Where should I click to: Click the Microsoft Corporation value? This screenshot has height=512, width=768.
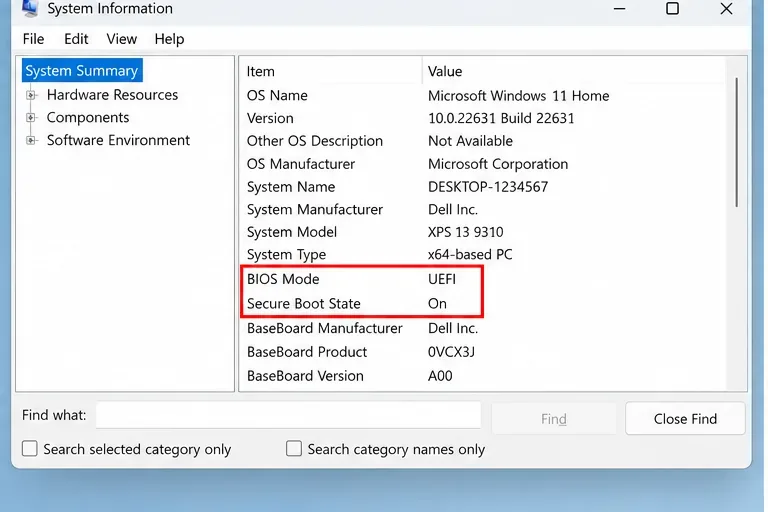(498, 164)
